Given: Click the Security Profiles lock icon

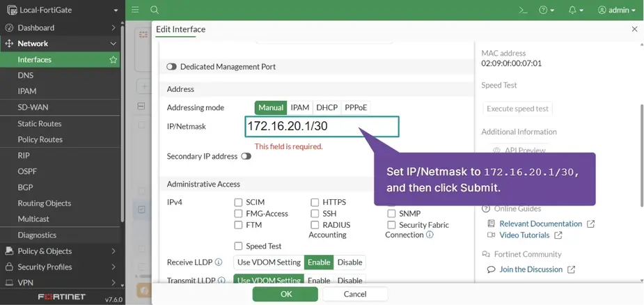Looking at the screenshot, I should tap(9, 267).
